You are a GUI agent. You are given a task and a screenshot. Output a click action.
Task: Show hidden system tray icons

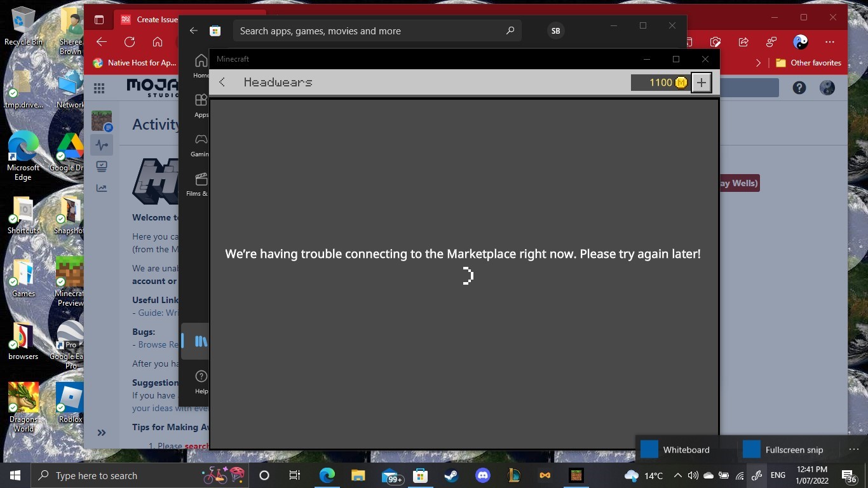[x=677, y=475]
